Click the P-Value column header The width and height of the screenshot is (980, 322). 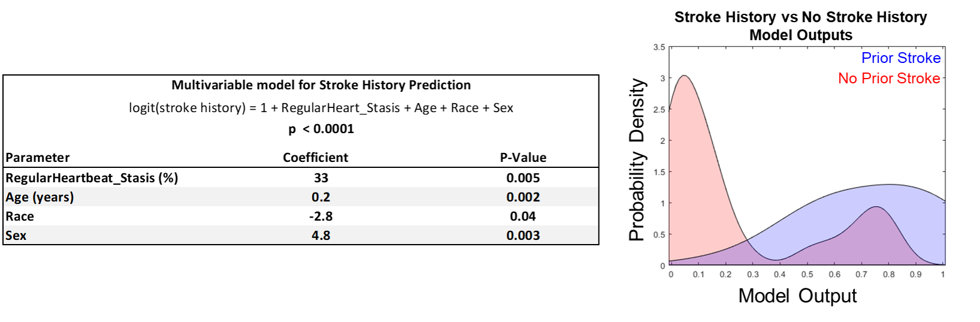pos(523,158)
